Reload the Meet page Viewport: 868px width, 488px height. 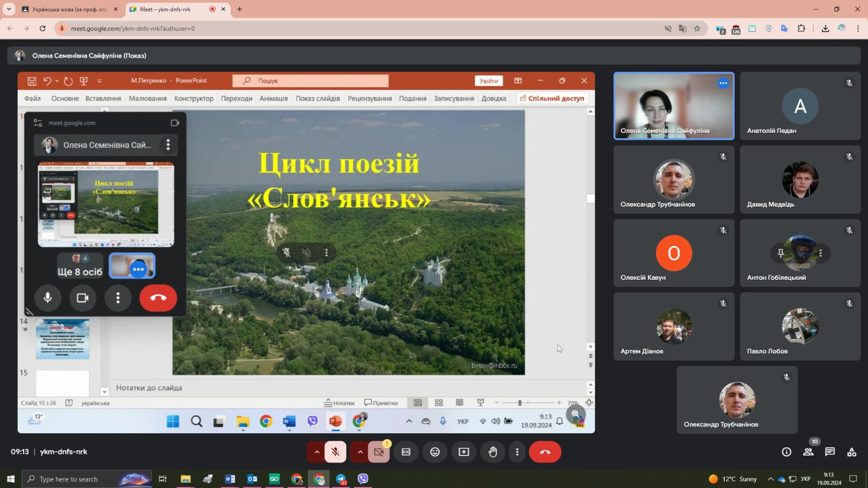(42, 28)
